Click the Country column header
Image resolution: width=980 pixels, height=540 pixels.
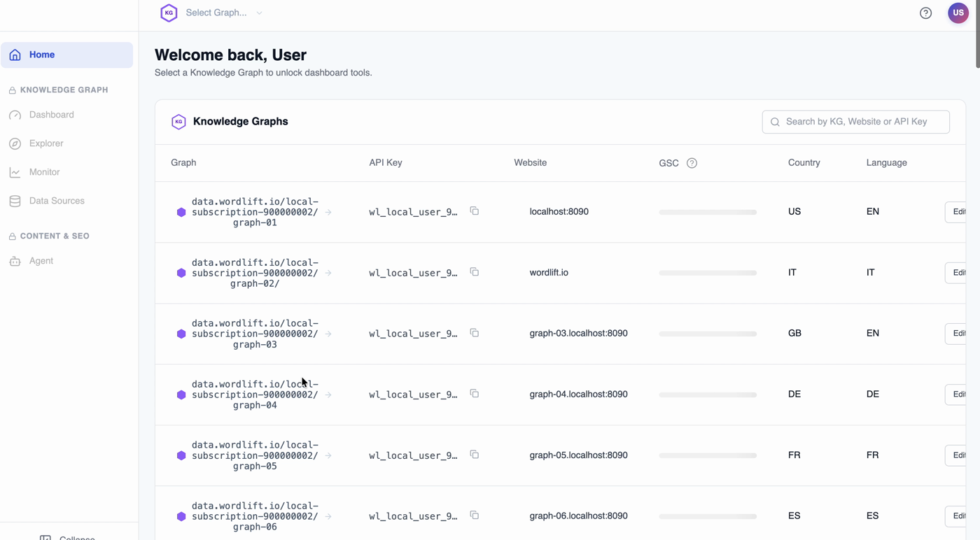(x=804, y=163)
